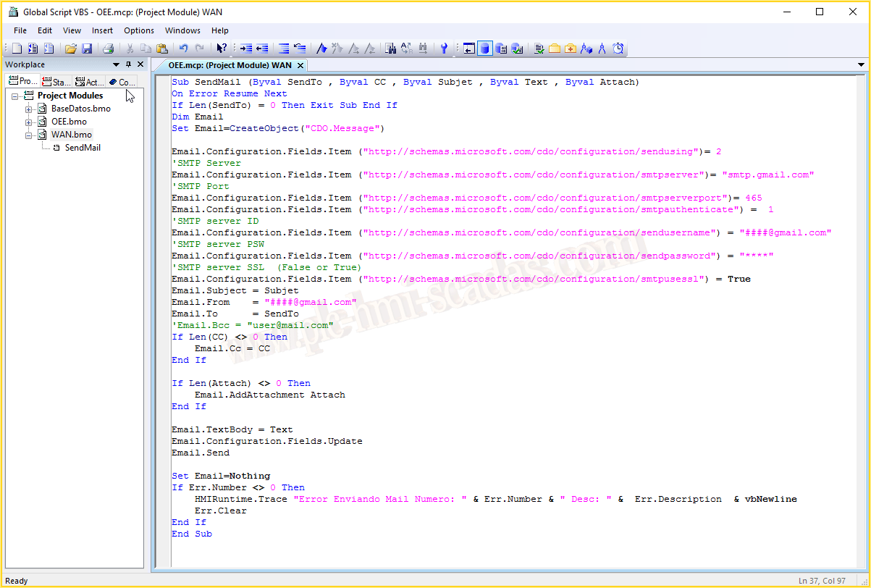Click the alarm clock icon in toolbar
The width and height of the screenshot is (871, 588).
(618, 49)
